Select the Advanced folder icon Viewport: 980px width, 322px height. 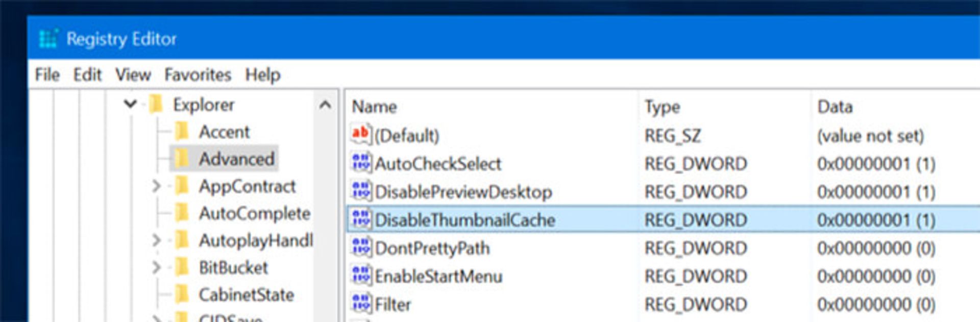182,159
